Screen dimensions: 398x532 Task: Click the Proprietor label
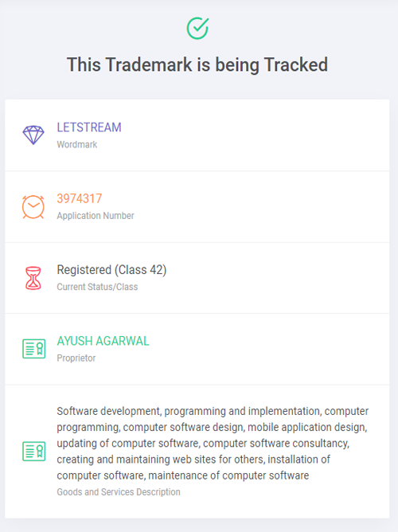(76, 358)
